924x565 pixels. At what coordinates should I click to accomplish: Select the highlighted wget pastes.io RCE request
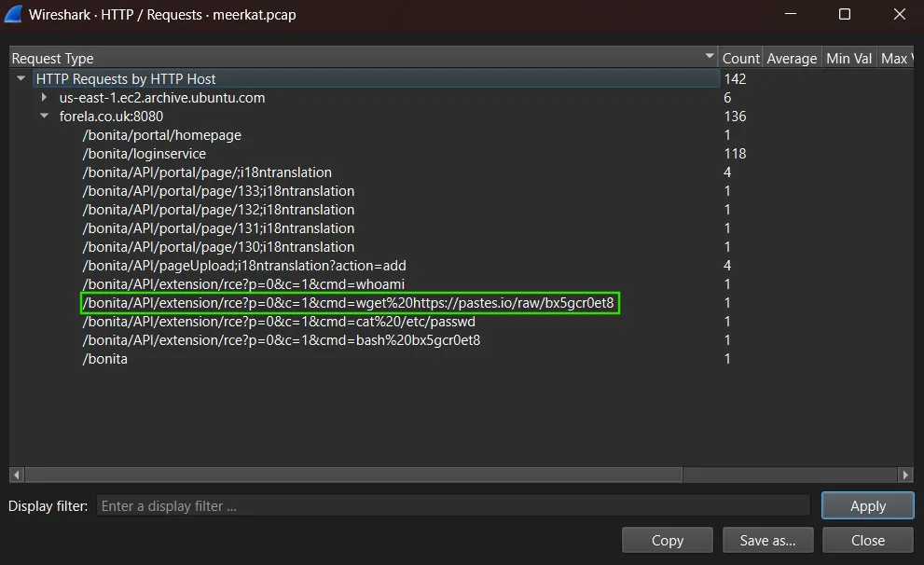[350, 303]
